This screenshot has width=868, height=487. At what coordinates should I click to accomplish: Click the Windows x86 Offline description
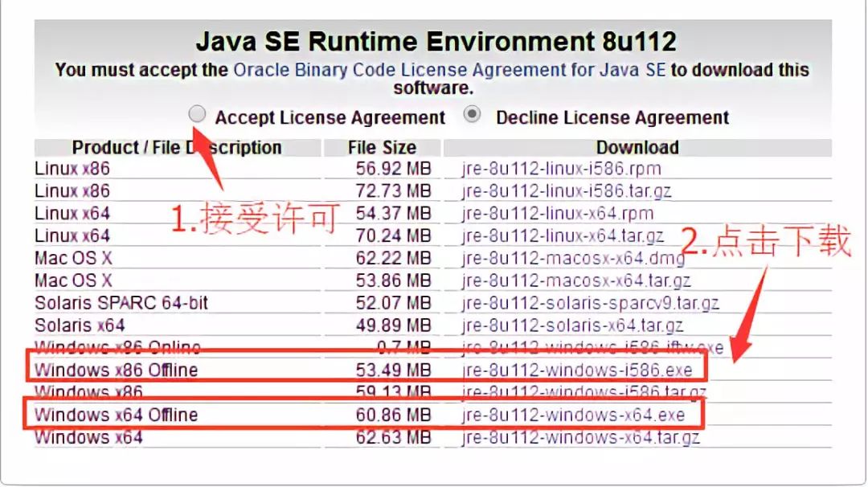click(x=117, y=370)
